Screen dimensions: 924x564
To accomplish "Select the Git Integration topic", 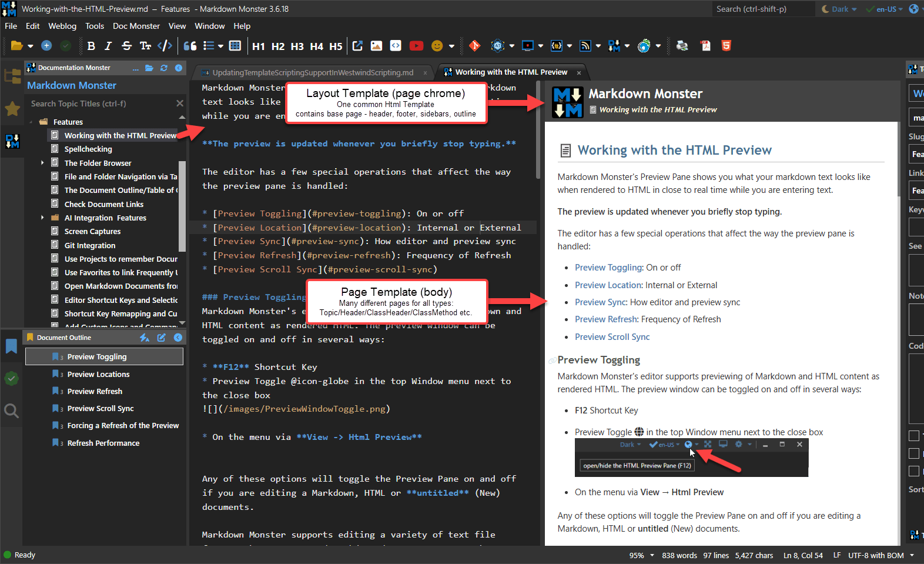I will point(90,245).
